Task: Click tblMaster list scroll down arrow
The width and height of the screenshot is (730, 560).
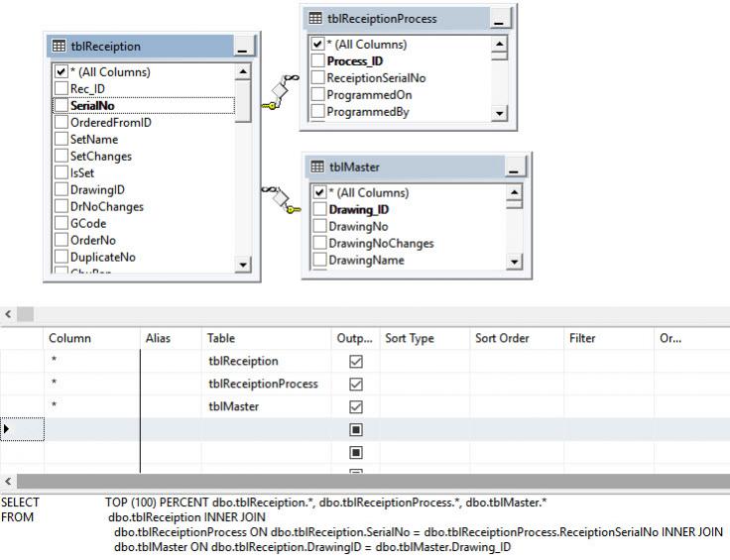Action: tap(514, 262)
